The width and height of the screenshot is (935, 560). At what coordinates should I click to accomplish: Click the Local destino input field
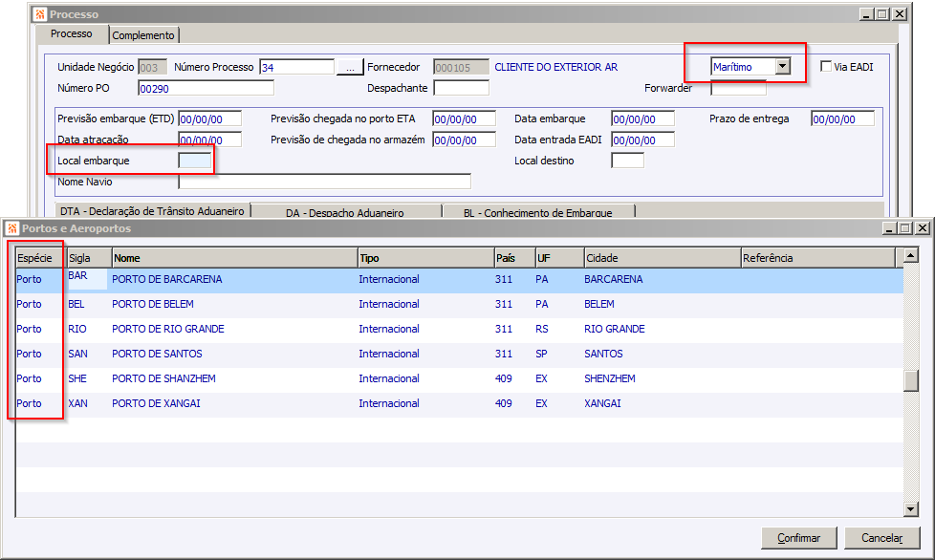click(627, 161)
